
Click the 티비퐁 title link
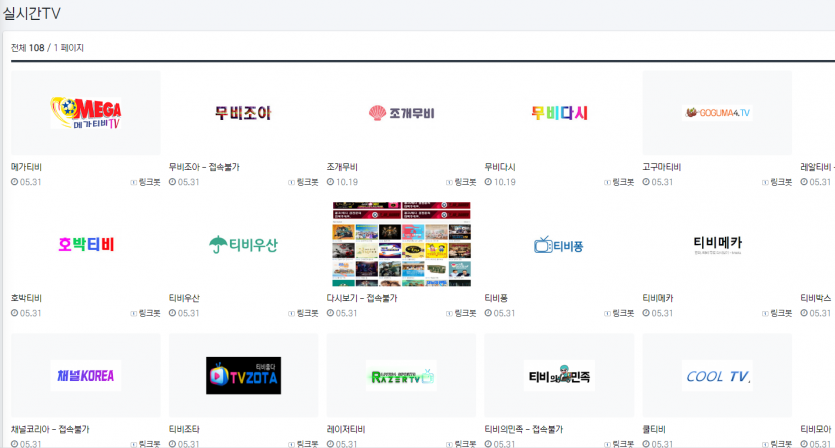point(496,298)
